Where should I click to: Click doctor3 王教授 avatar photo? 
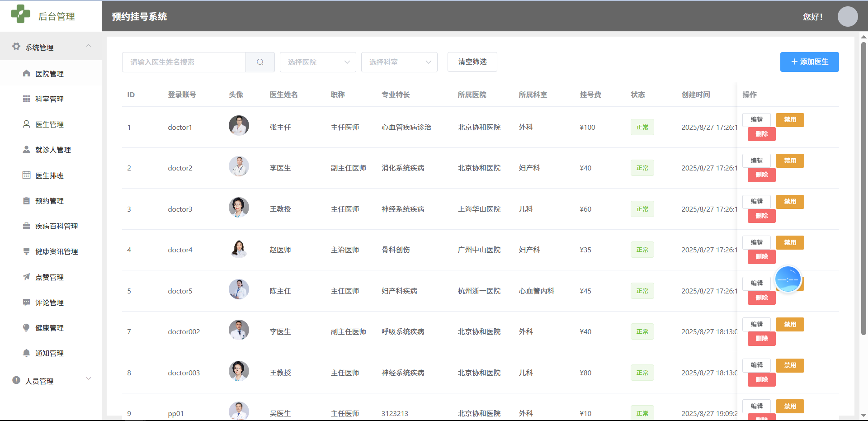[239, 208]
